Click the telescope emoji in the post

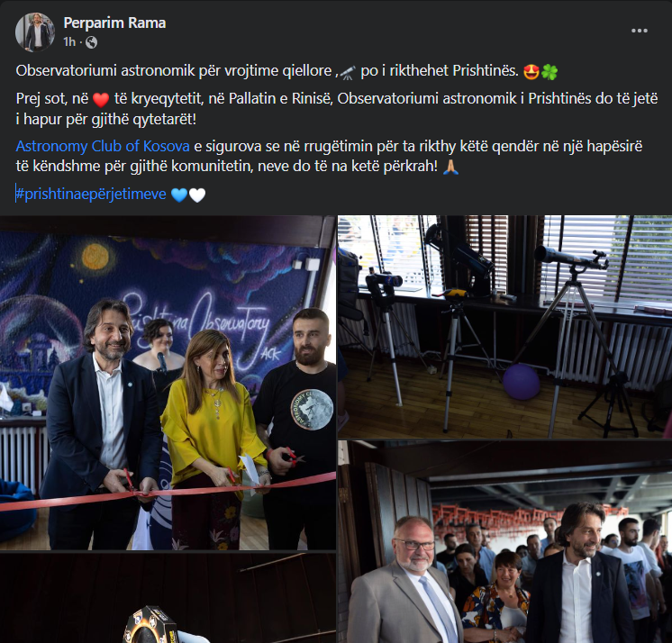348,72
